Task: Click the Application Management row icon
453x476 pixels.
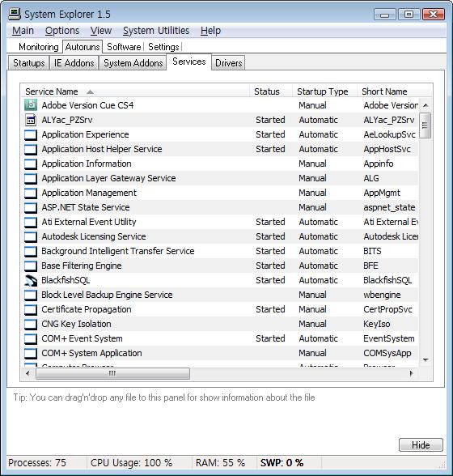Action: (x=31, y=193)
